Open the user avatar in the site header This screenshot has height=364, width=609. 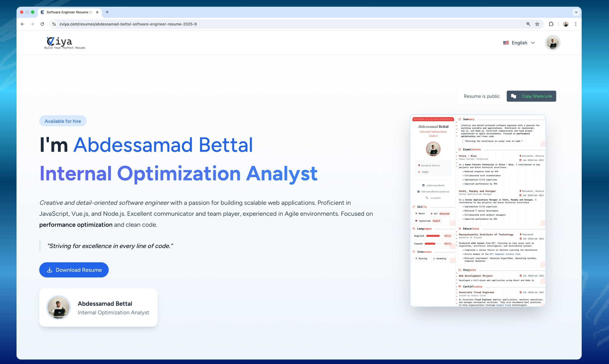point(552,43)
